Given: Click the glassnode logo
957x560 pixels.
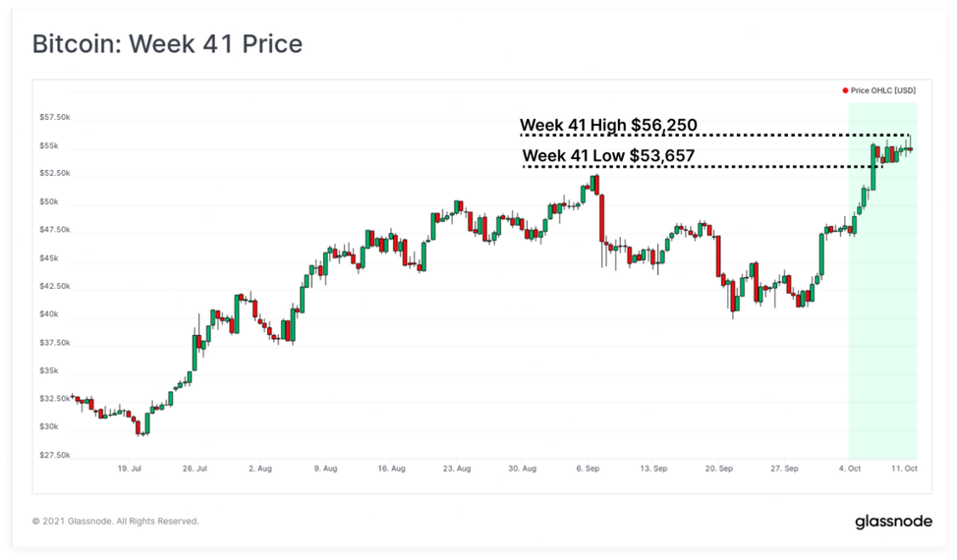Looking at the screenshot, I should point(893,522).
